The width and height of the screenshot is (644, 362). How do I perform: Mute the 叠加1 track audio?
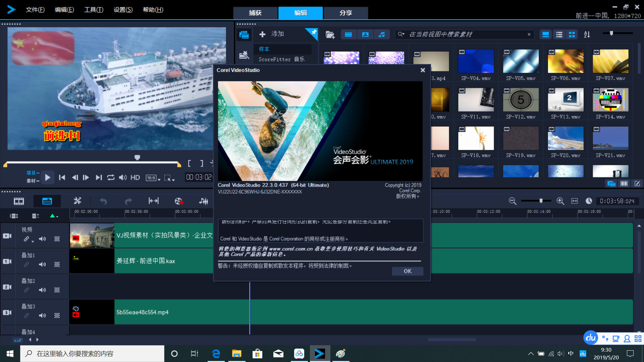click(x=42, y=264)
